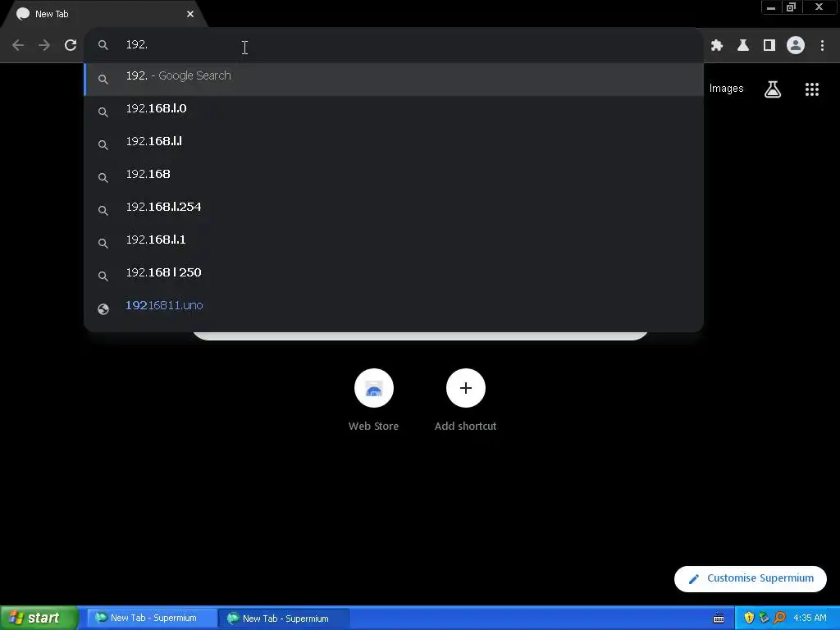Open the three-dot browser menu

point(822,45)
